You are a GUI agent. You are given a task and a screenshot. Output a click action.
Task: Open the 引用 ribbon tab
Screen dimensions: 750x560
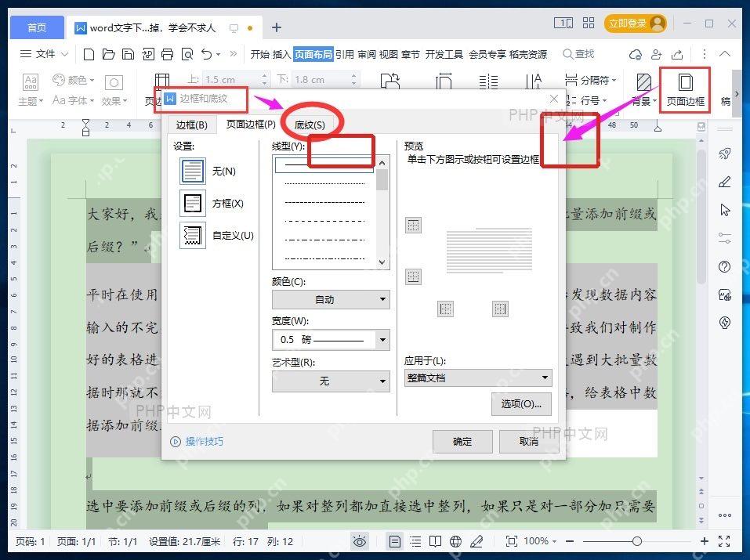tap(344, 54)
